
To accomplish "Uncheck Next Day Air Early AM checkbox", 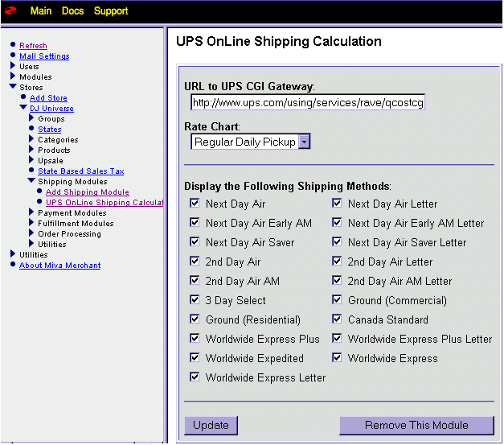I will [195, 223].
